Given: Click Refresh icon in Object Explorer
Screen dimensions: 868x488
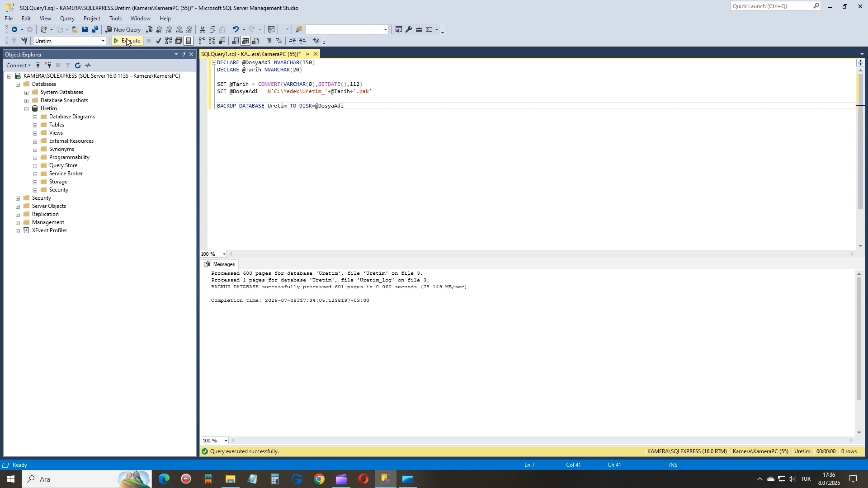Looking at the screenshot, I should 78,66.
